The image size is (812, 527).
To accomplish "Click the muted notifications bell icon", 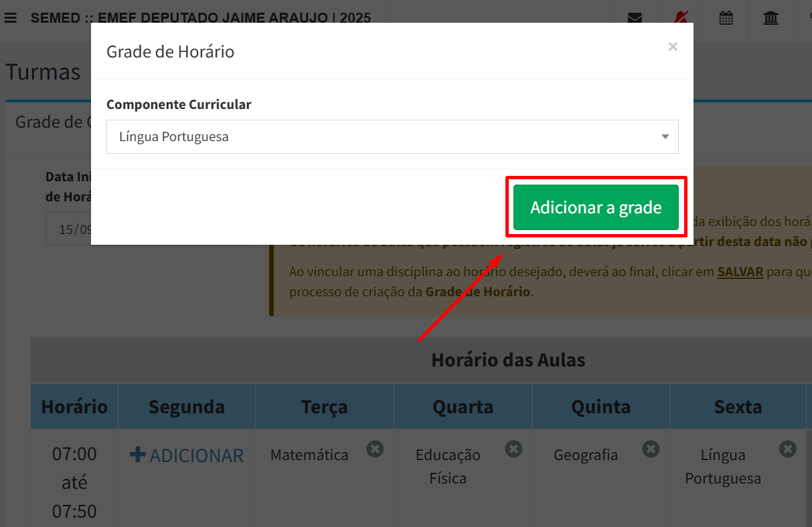I will point(681,18).
